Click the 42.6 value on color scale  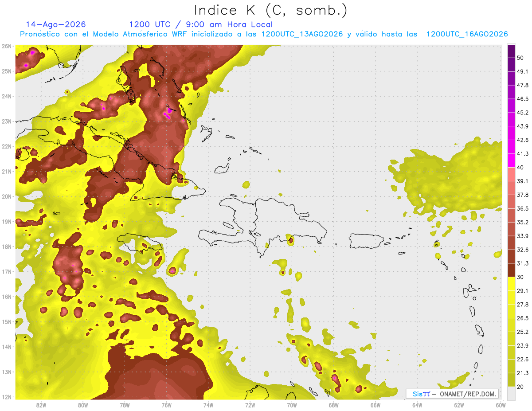click(522, 140)
